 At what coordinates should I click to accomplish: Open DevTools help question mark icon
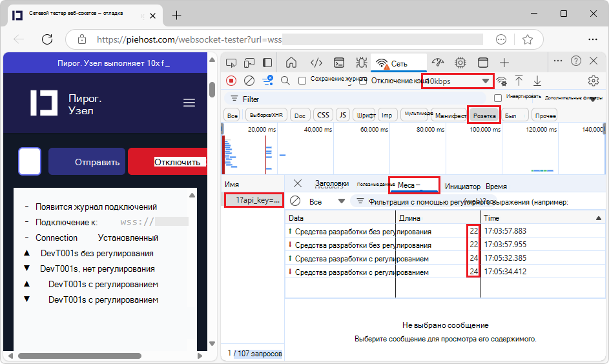coord(576,61)
